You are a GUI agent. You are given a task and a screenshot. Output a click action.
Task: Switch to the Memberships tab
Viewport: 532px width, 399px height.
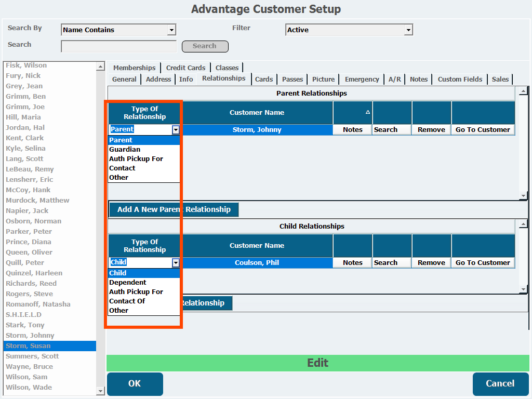point(134,68)
